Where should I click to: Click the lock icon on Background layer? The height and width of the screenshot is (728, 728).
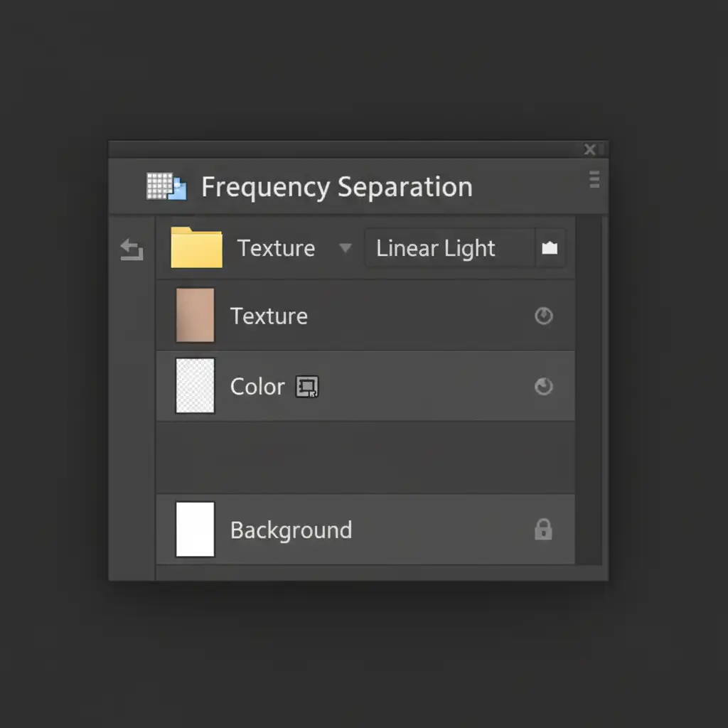pyautogui.click(x=543, y=530)
